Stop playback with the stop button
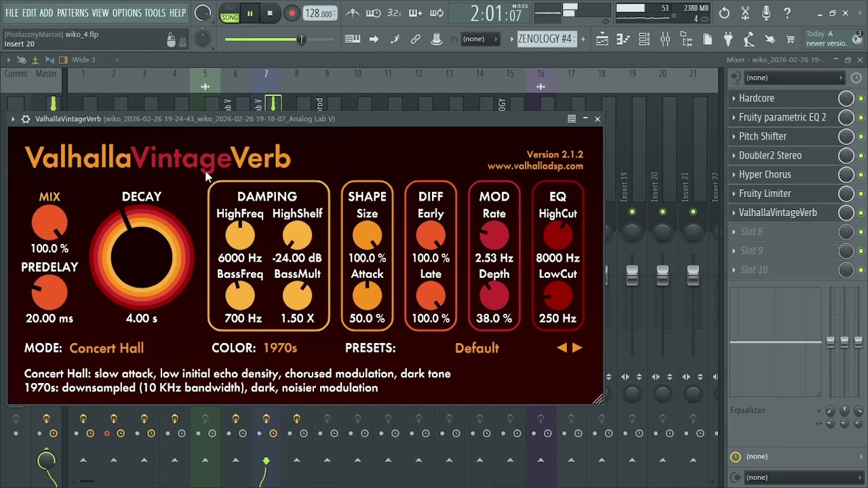 coord(270,14)
